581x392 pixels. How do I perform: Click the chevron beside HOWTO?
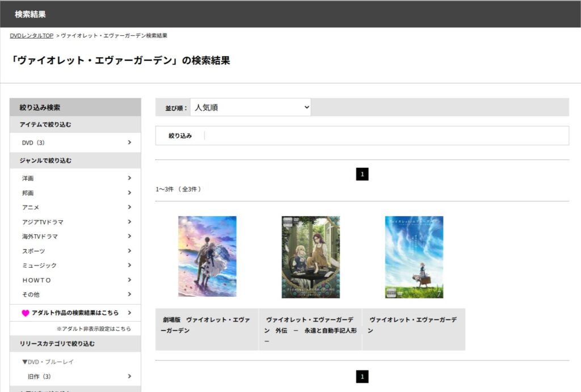coord(129,280)
